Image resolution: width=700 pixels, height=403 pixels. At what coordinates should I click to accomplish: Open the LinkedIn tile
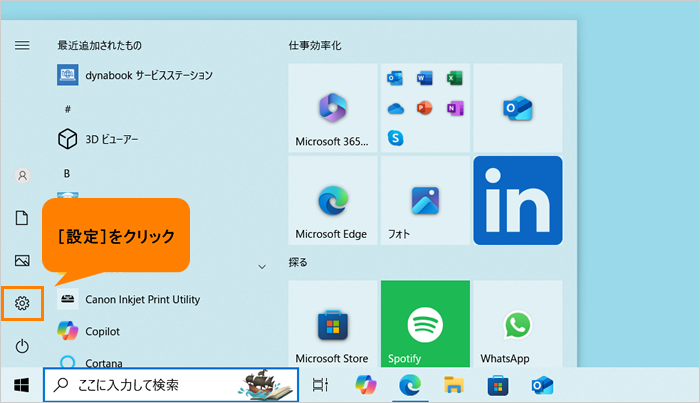coord(518,200)
